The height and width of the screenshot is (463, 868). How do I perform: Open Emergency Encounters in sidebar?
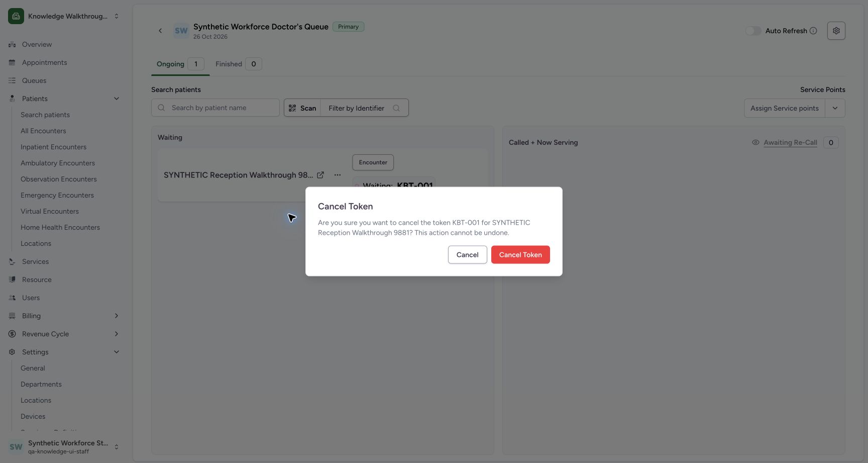point(57,195)
